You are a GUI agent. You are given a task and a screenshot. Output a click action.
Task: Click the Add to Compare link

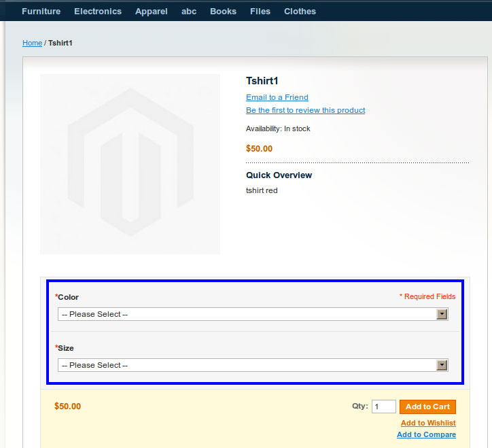point(426,434)
